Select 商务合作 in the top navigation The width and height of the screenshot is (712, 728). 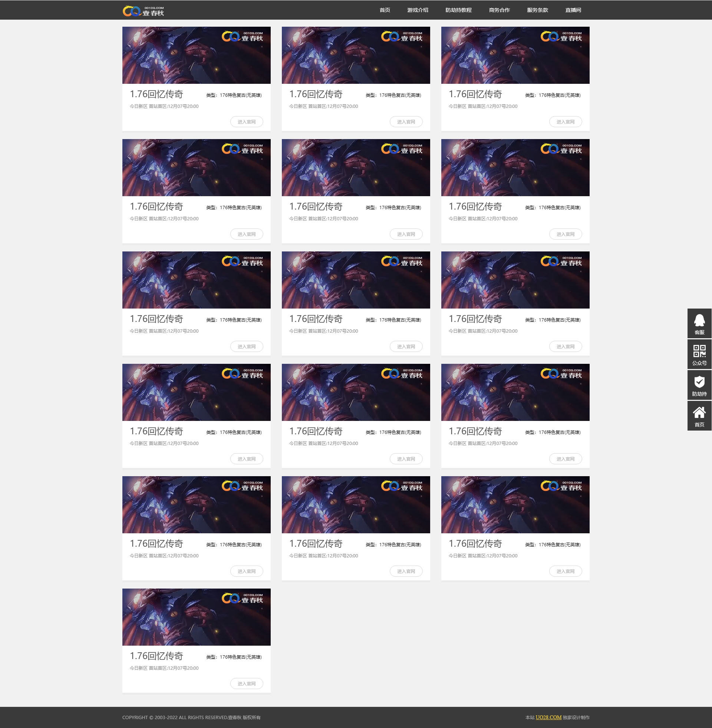click(x=499, y=10)
